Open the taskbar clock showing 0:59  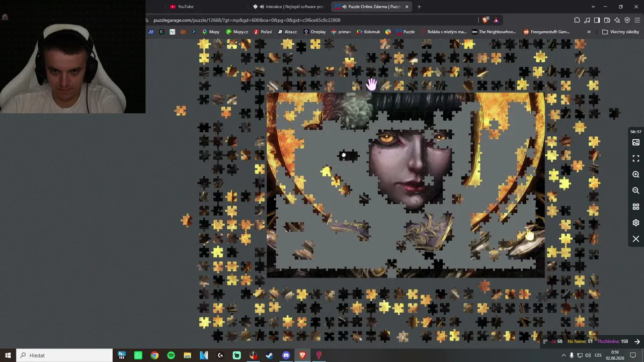click(x=615, y=355)
